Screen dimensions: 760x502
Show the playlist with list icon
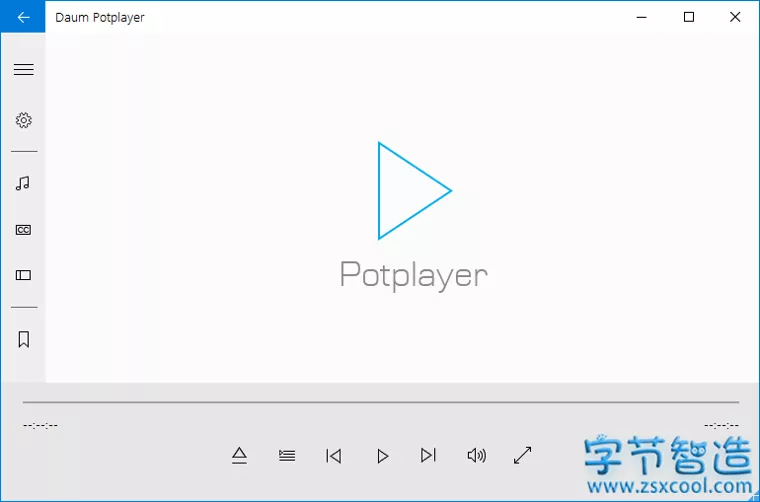[x=287, y=455]
